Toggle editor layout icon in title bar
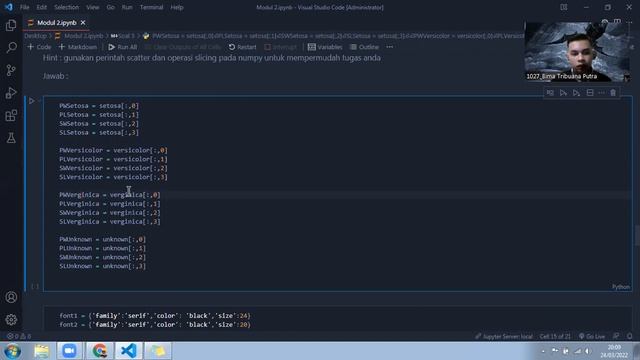Image resolution: width=640 pixels, height=360 pixels. [564, 7]
